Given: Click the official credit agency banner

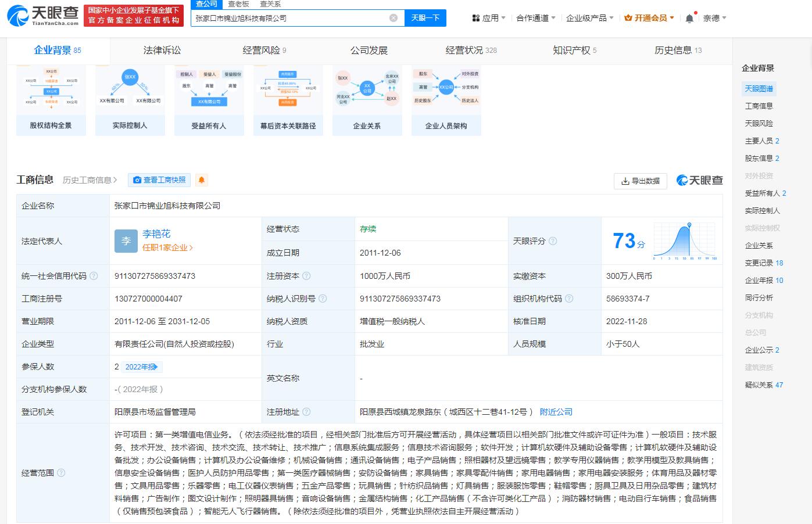Looking at the screenshot, I should coord(134,15).
